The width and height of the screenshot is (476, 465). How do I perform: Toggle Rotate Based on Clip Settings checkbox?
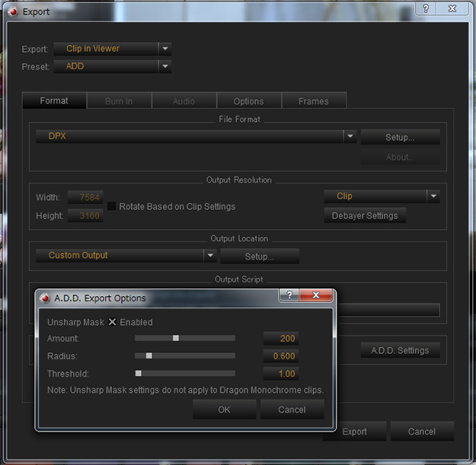[x=112, y=206]
